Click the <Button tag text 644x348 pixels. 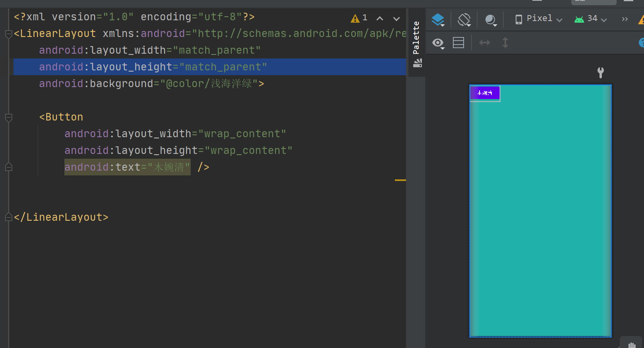61,117
